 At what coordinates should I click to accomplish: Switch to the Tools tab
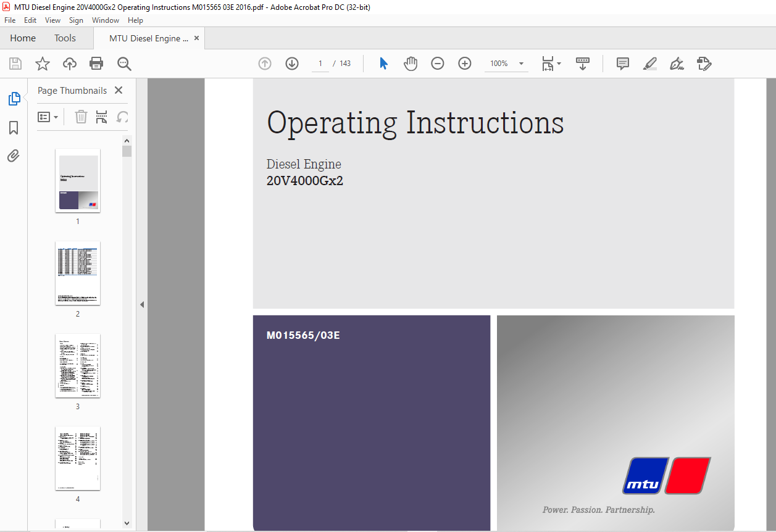[x=65, y=38]
